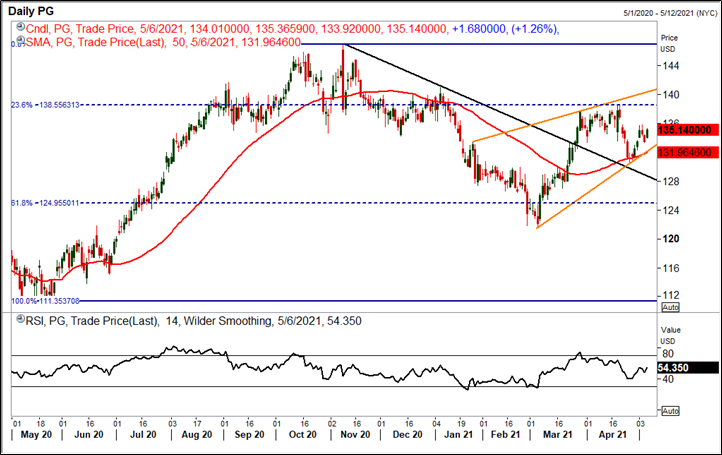Click the RSI series legend icon
The height and width of the screenshot is (455, 722).
20,319
